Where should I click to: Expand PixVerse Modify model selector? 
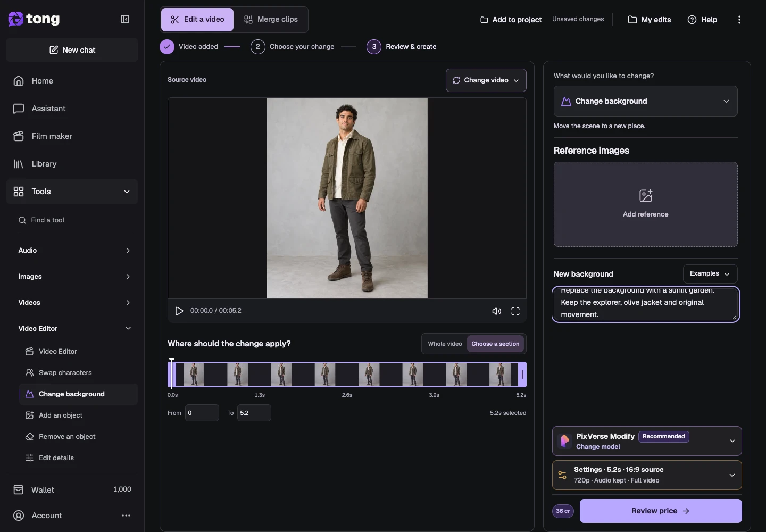point(647,441)
